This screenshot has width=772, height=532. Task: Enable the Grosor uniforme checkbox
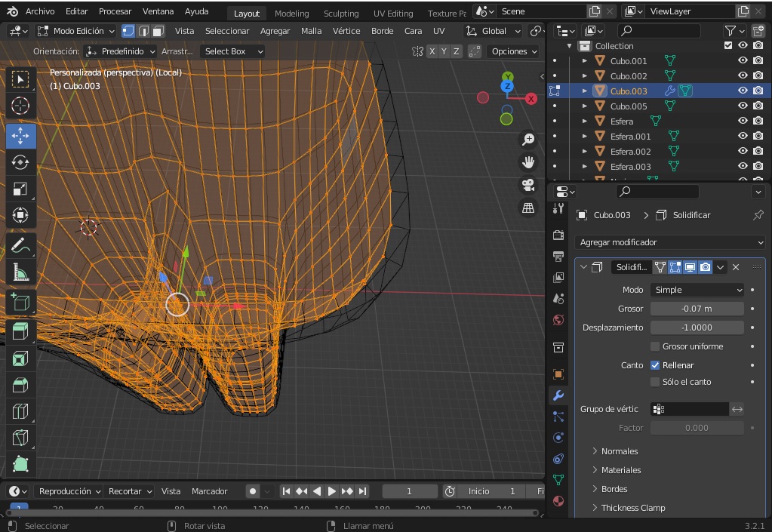tap(655, 346)
